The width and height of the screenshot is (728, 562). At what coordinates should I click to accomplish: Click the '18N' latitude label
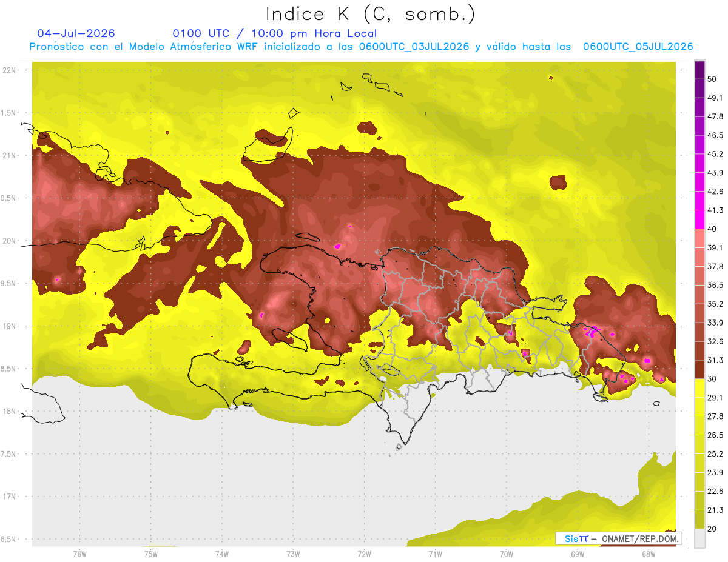(10, 412)
